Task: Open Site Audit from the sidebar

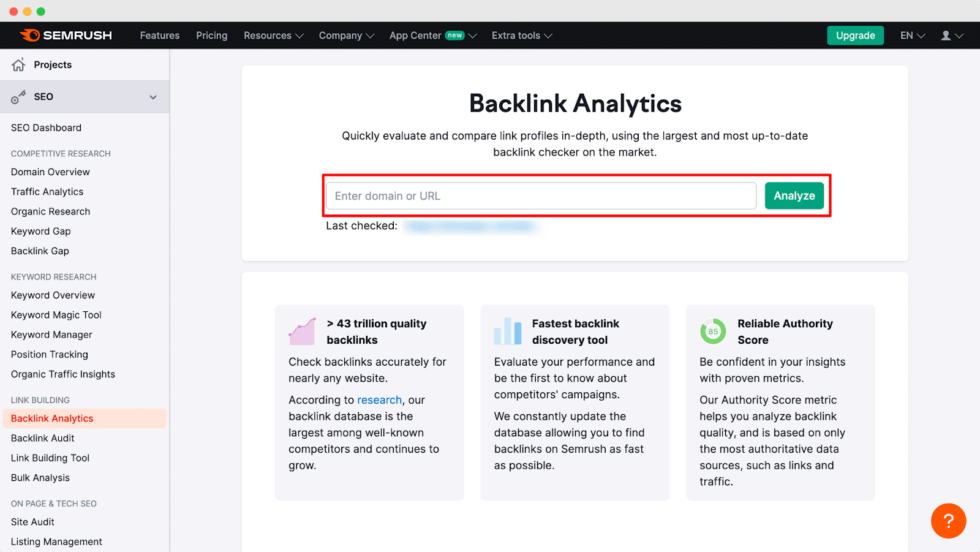Action: coord(32,521)
